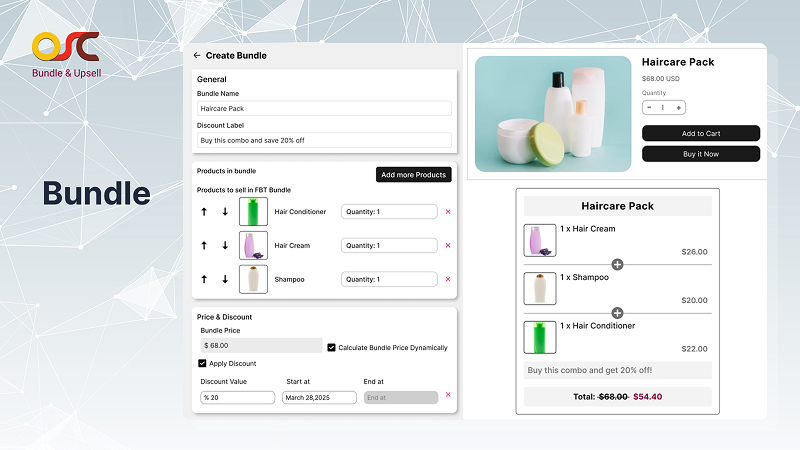Click the Bundle Name input field
Image resolution: width=800 pixels, height=450 pixels.
click(x=324, y=108)
